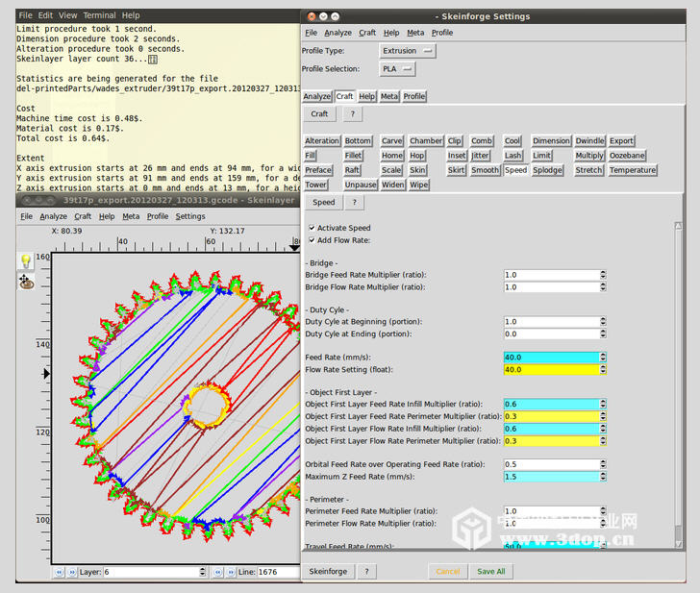Click the Layer number field showing 6

(151, 572)
